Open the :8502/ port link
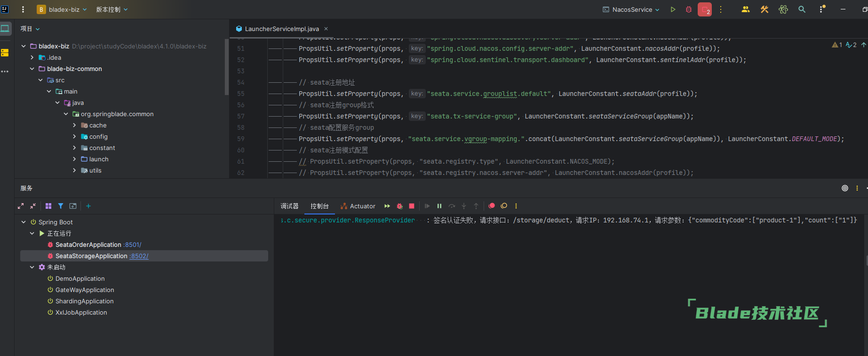This screenshot has width=868, height=356. tap(139, 256)
